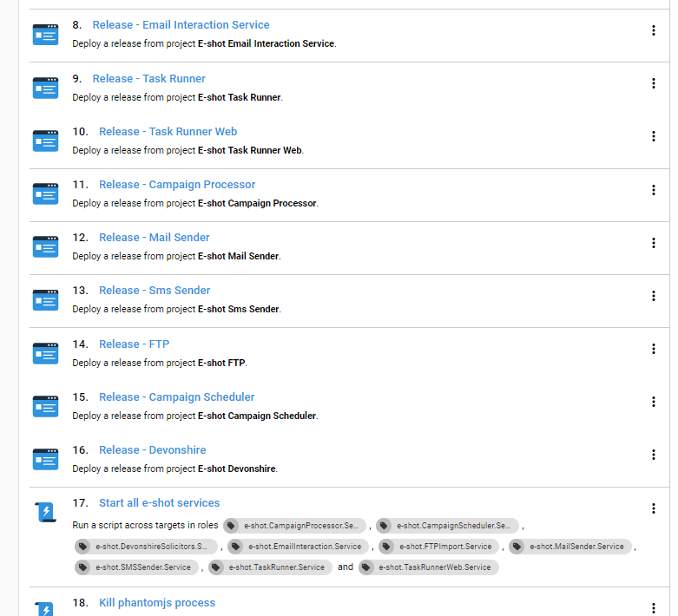
Task: Open overflow menu for Release - Email Interaction Service
Action: pyautogui.click(x=653, y=30)
